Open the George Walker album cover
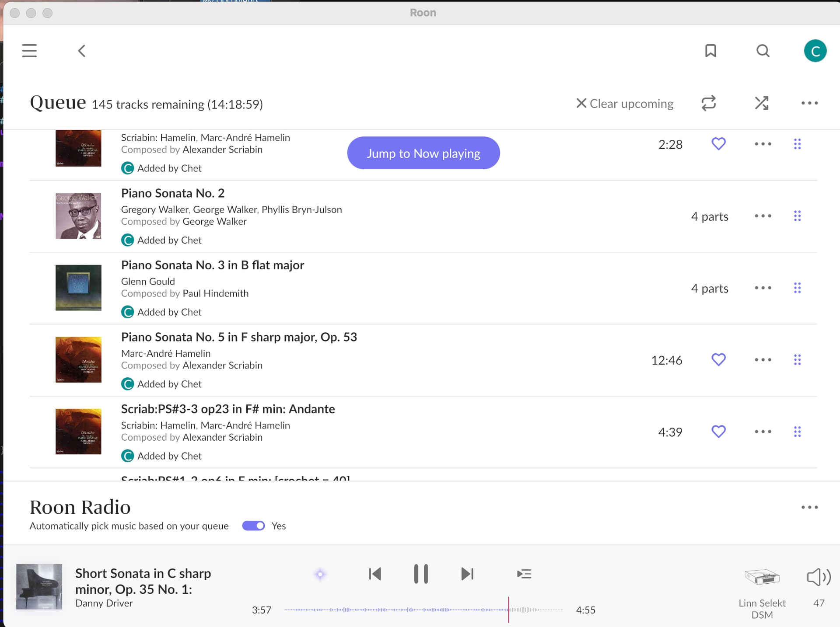The image size is (840, 627). [78, 216]
